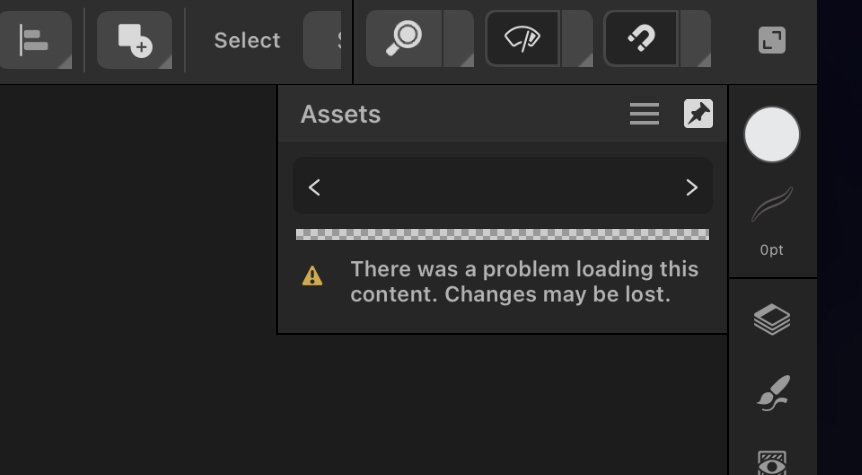Click the yellow warning triangle icon

point(312,276)
